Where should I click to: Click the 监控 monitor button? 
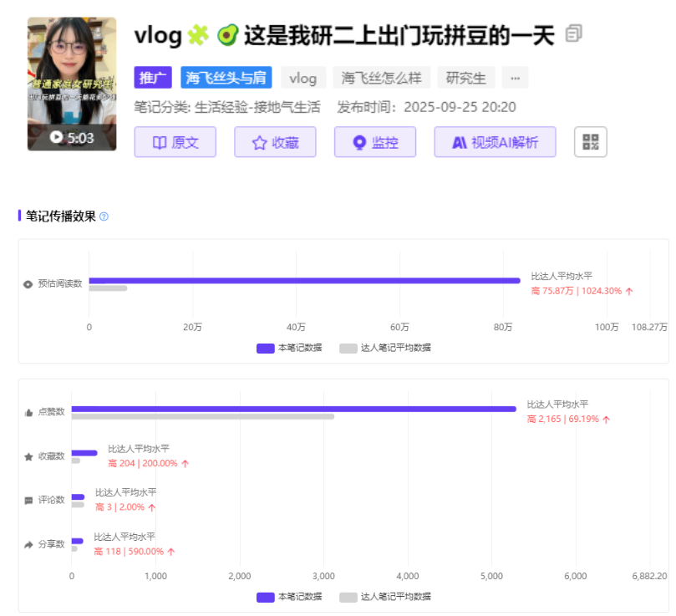[x=375, y=142]
